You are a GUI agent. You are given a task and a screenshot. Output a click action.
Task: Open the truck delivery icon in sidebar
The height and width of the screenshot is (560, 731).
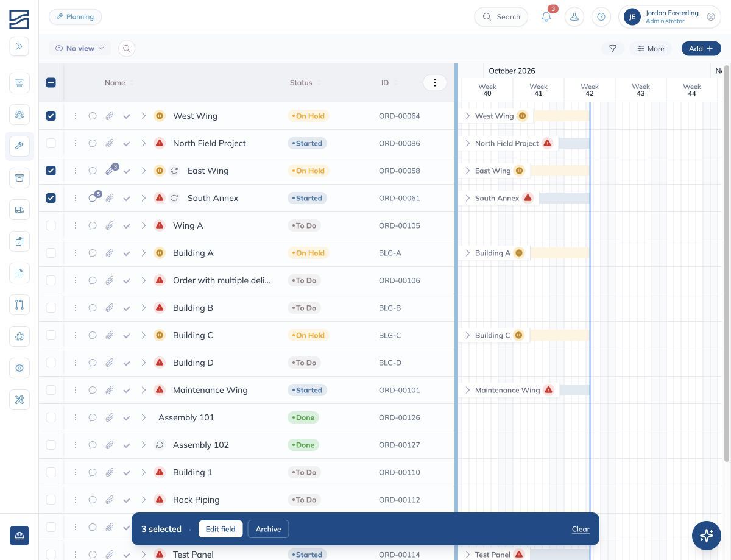[x=19, y=210]
